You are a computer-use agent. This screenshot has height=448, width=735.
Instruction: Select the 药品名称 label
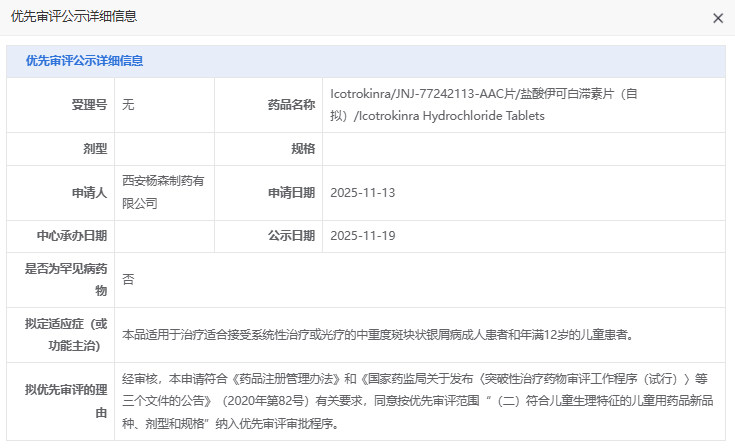(x=291, y=105)
